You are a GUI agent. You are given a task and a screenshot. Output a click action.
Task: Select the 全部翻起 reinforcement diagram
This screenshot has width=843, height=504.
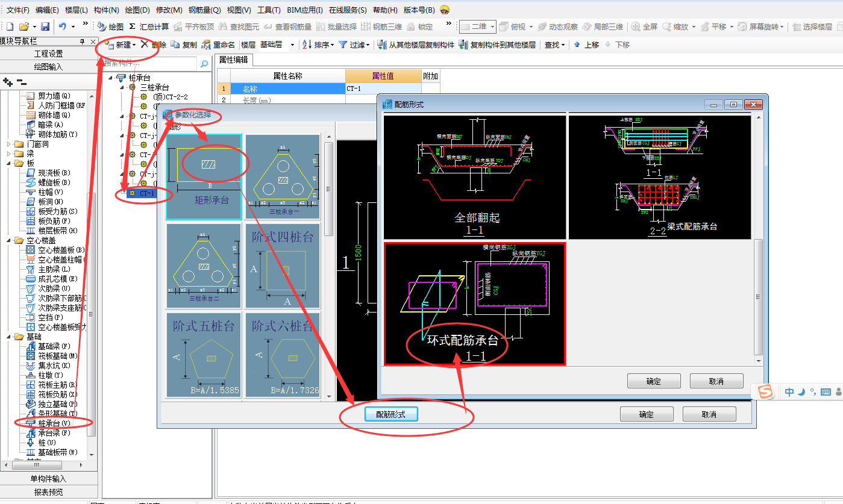point(475,177)
